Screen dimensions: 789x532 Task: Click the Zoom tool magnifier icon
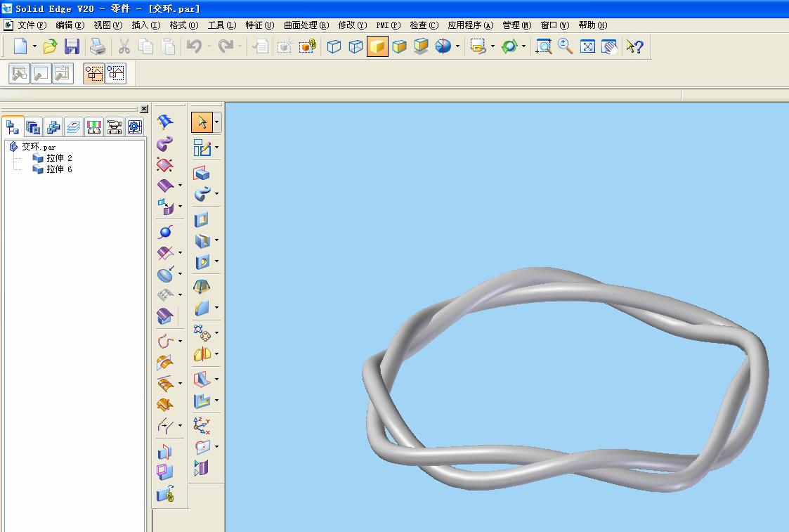click(565, 46)
